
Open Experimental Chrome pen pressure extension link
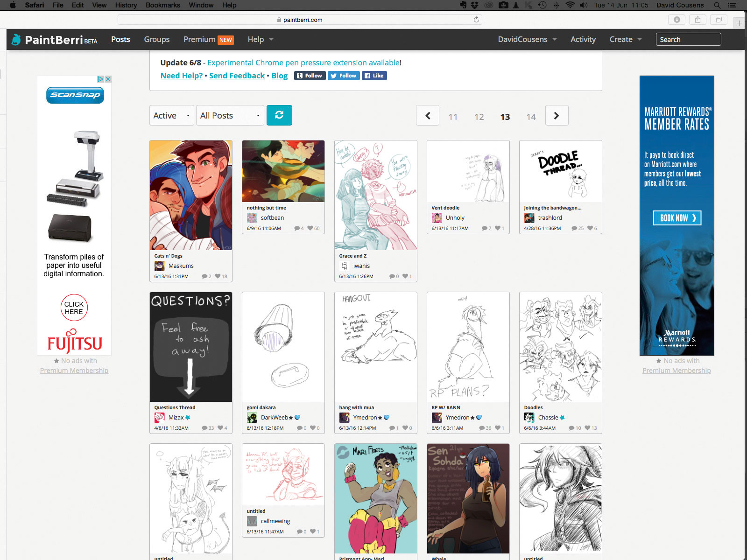click(x=303, y=63)
